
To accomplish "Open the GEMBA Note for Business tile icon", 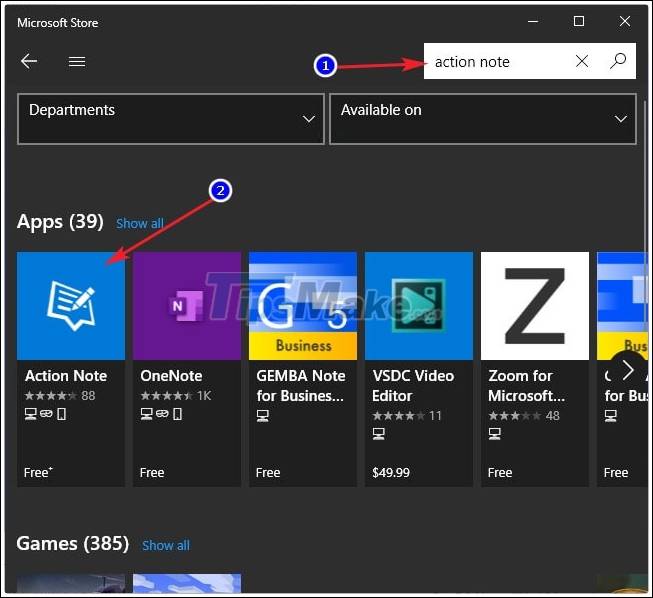I will [303, 306].
